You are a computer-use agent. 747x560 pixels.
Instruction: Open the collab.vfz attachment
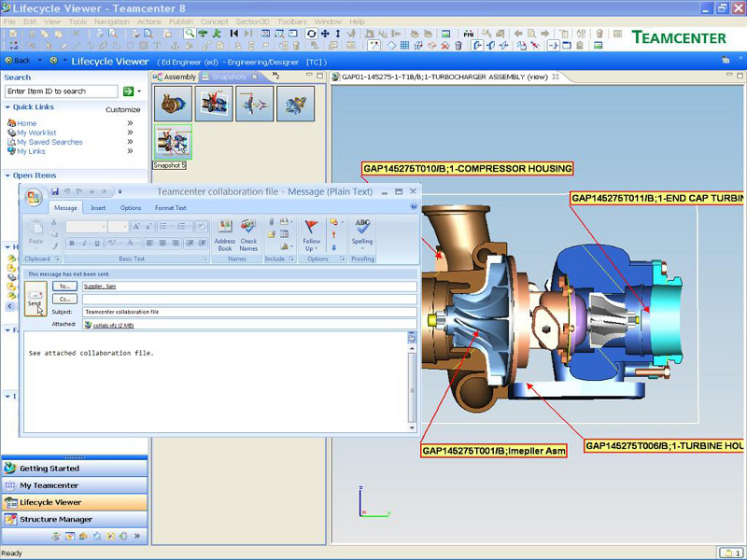pyautogui.click(x=109, y=325)
